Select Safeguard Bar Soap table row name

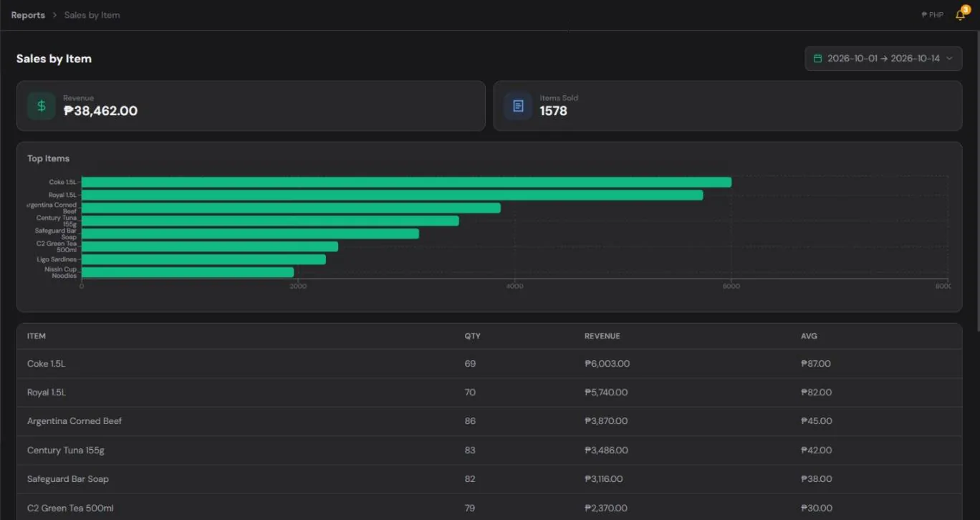(x=68, y=479)
